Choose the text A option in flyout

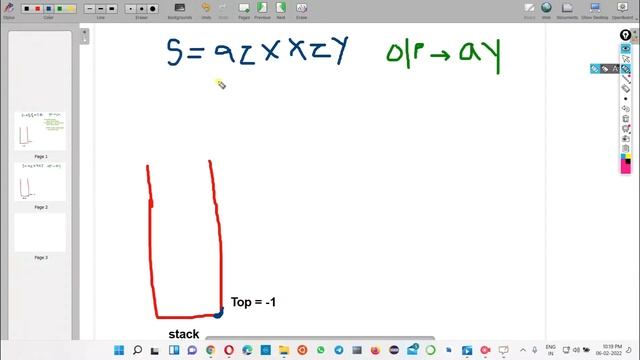[615, 69]
